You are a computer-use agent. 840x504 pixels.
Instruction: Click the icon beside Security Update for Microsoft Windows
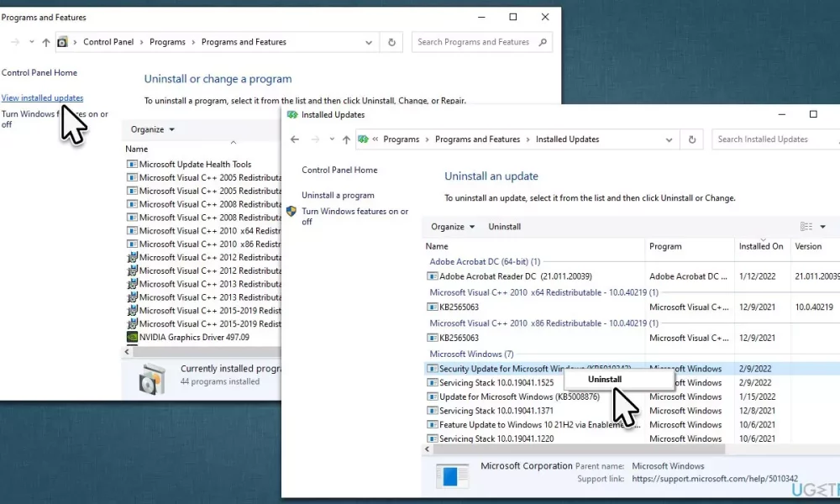pos(432,369)
